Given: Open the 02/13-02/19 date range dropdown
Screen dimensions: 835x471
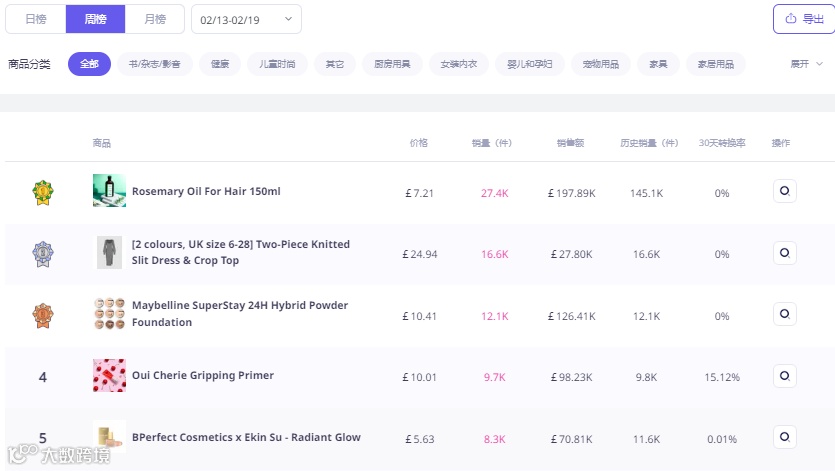Looking at the screenshot, I should 246,19.
